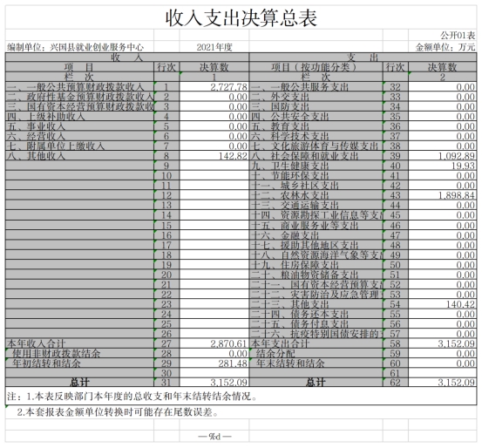Screen dimensions: 482x448
Task: Click the 年初结转和结余 value 281.48
Action: click(x=214, y=363)
